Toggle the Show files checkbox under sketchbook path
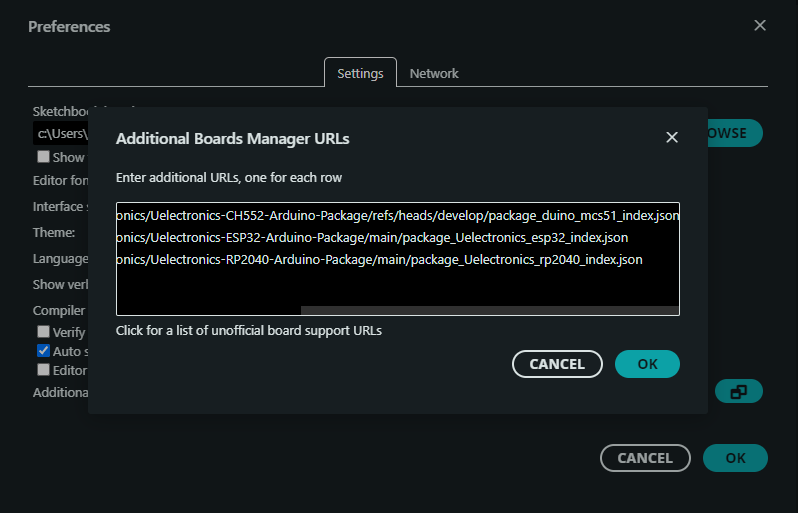 pyautogui.click(x=43, y=156)
